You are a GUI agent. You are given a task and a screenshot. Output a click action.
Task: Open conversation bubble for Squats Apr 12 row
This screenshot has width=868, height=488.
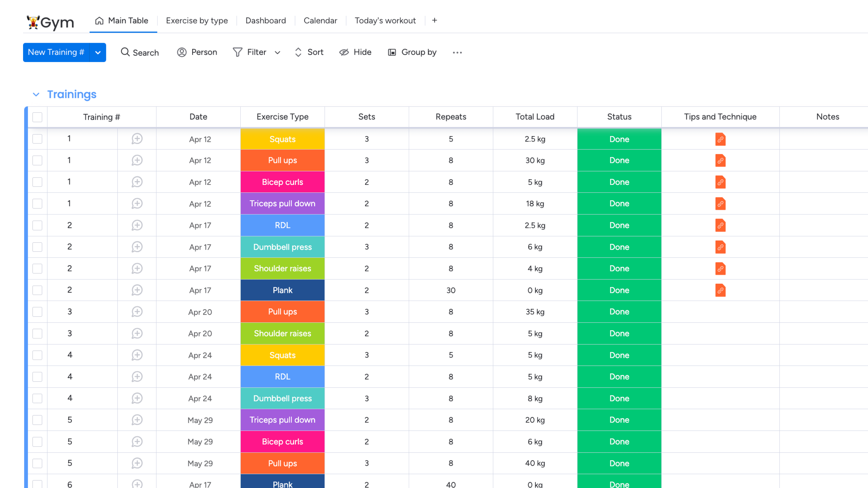[x=137, y=139]
